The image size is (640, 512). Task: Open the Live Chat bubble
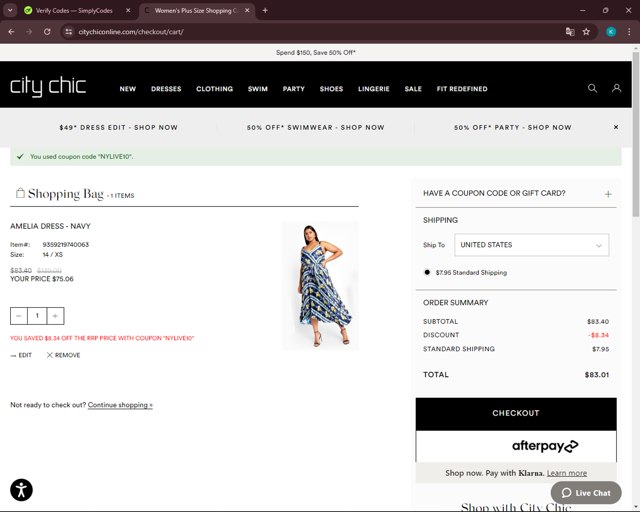pos(586,493)
